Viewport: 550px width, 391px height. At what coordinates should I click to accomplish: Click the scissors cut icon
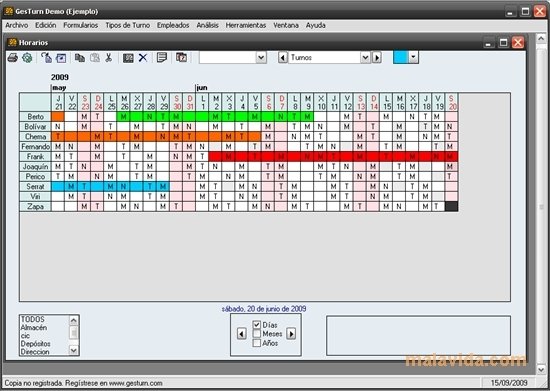click(x=109, y=58)
